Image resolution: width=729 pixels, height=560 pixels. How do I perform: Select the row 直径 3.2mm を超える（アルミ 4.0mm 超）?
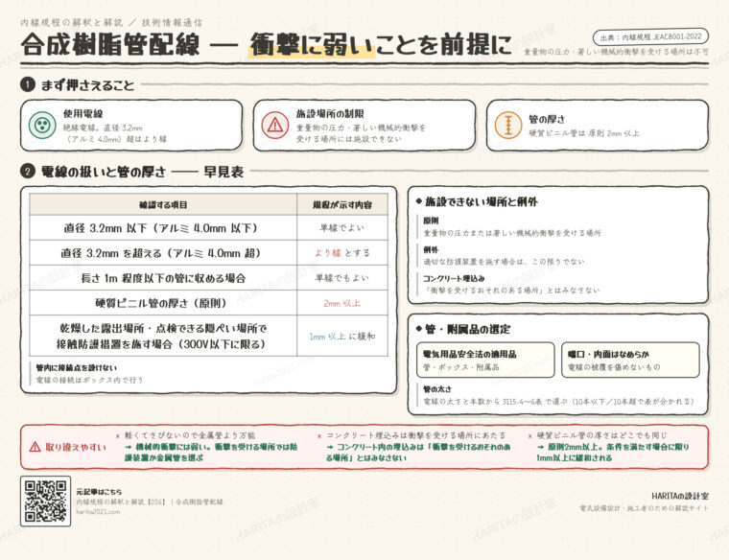(x=209, y=253)
